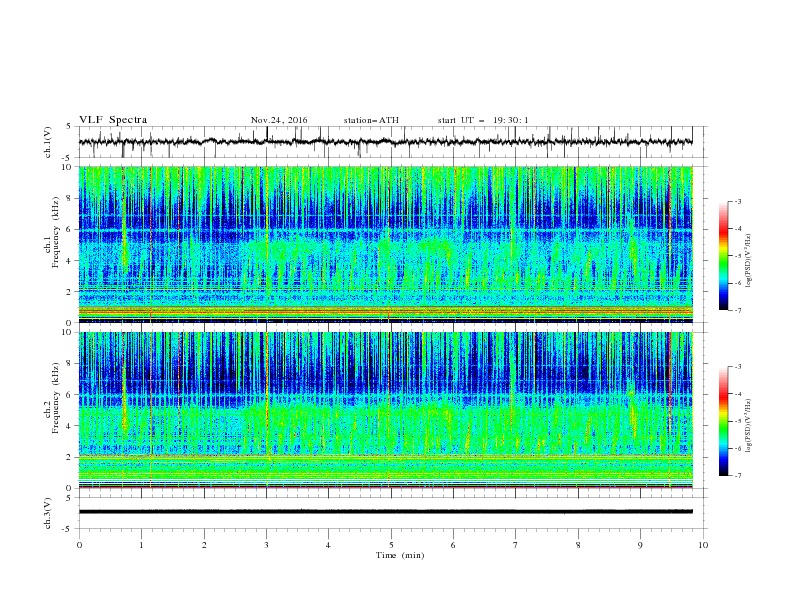Viewport: 792px width, 612px height.
Task: Click the ch.1 "Frequency (kHz)" axis label
Action: tap(56, 232)
